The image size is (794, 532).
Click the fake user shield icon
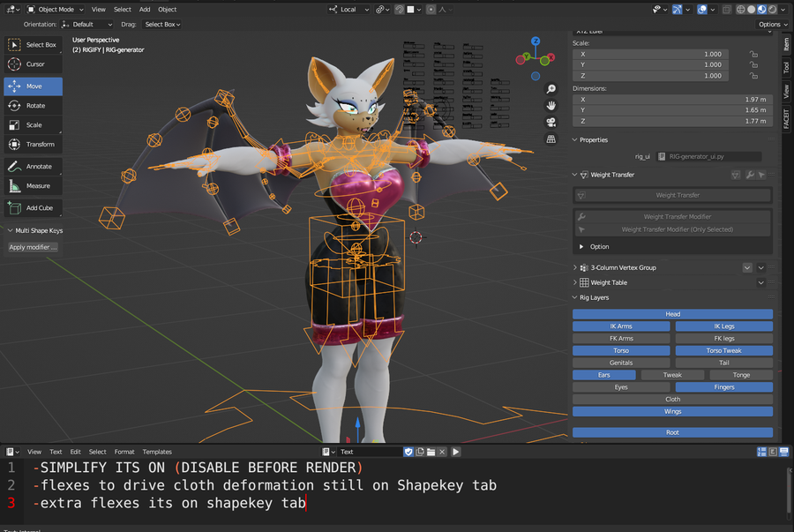(x=408, y=452)
